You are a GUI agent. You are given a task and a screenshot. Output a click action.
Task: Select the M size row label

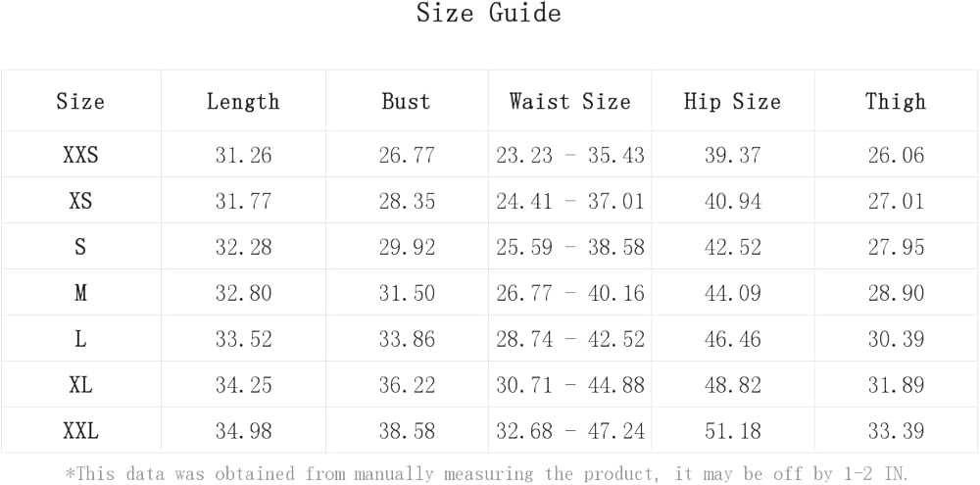[80, 293]
